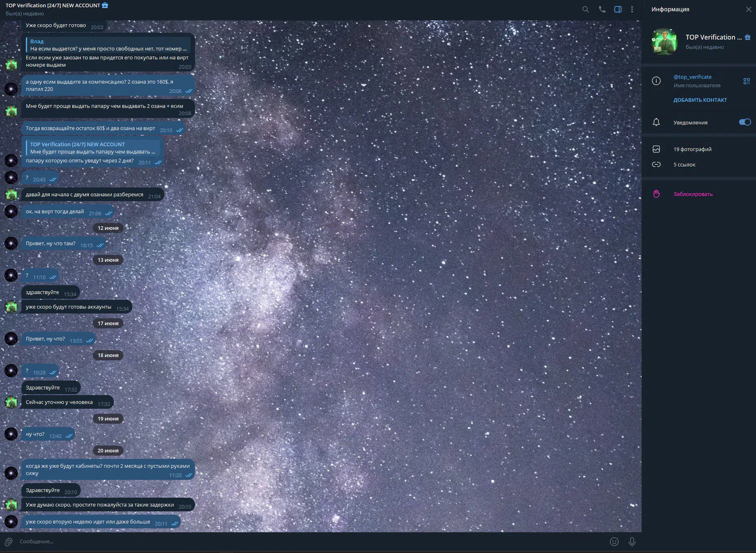The width and height of the screenshot is (756, 553).
Task: Click Заблокировать to block user
Action: click(x=693, y=194)
